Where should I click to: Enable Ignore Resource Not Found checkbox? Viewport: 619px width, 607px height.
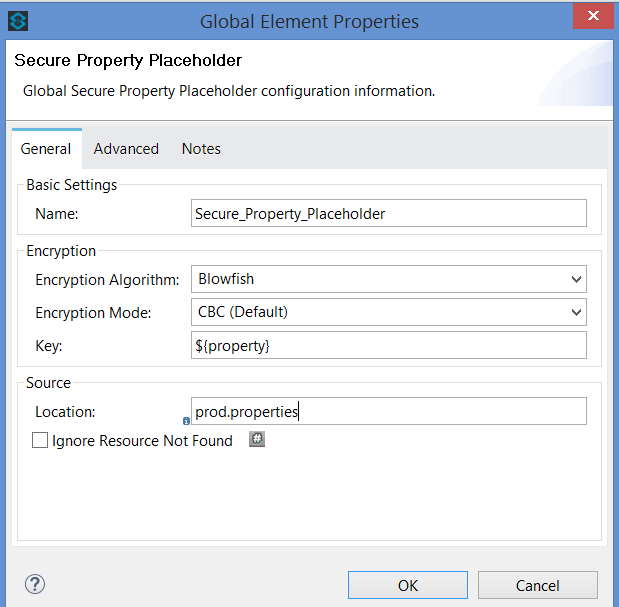pos(40,440)
